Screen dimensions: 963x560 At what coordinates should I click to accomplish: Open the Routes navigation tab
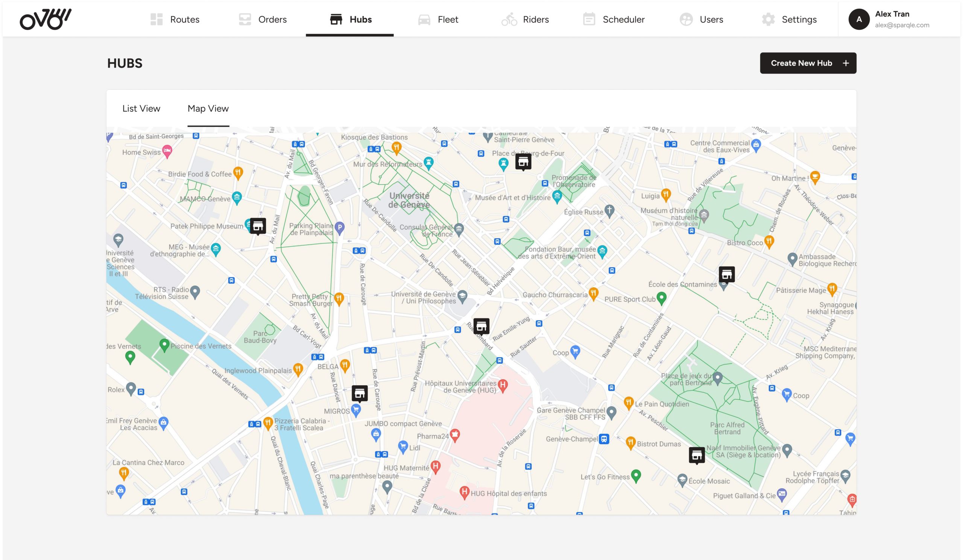click(x=175, y=19)
